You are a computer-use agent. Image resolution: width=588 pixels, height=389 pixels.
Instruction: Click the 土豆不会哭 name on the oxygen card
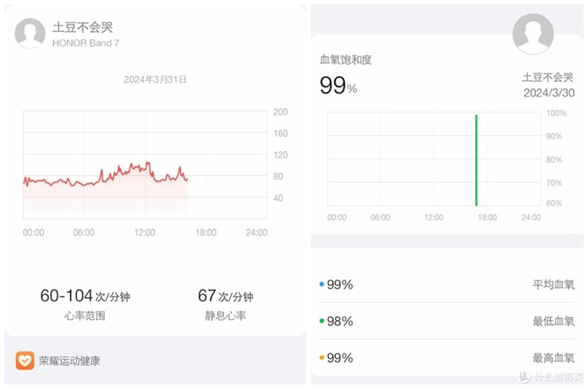point(548,77)
